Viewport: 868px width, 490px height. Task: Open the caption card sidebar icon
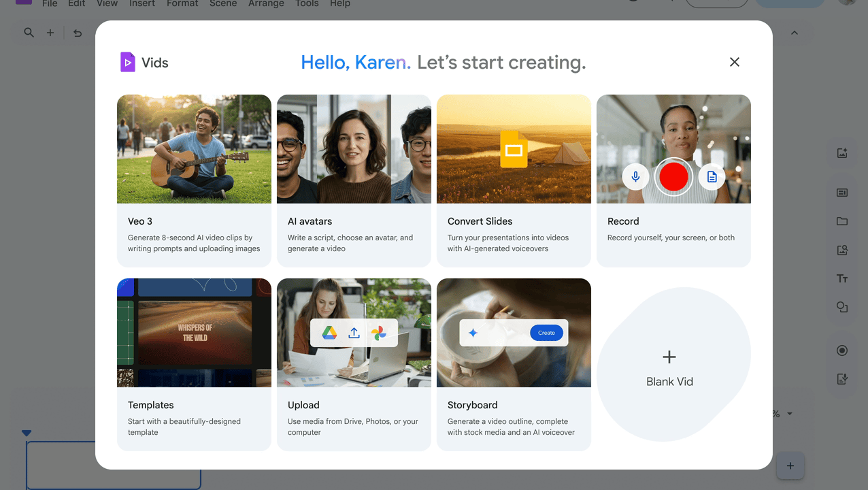coord(842,193)
